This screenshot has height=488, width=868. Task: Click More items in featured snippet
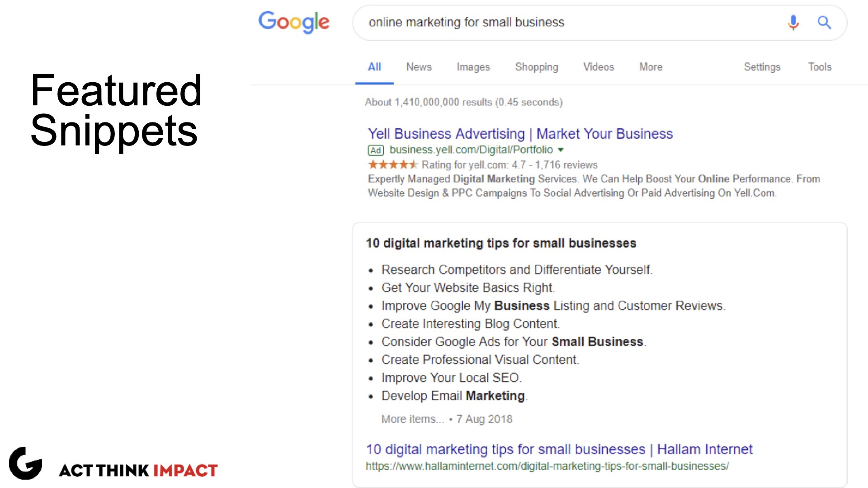point(413,419)
